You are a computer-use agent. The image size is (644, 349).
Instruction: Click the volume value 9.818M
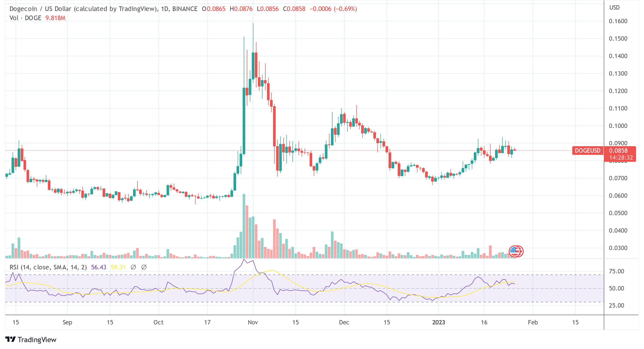pos(55,18)
